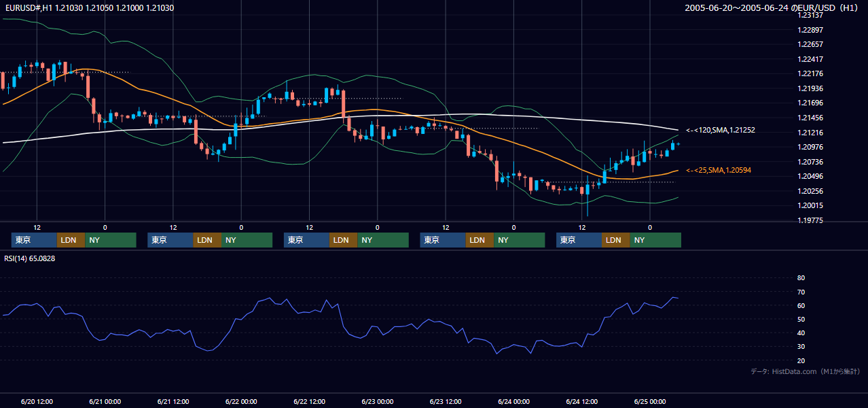The width and height of the screenshot is (868, 408).
Task: Click the 6/22 12:00 date label
Action: click(x=309, y=401)
